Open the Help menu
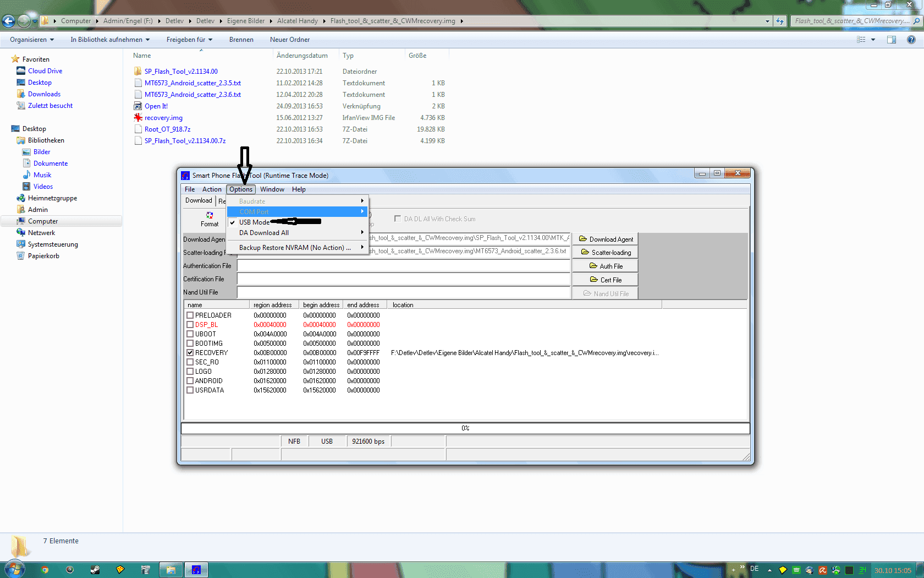Viewport: 924px width, 578px height. click(x=299, y=189)
